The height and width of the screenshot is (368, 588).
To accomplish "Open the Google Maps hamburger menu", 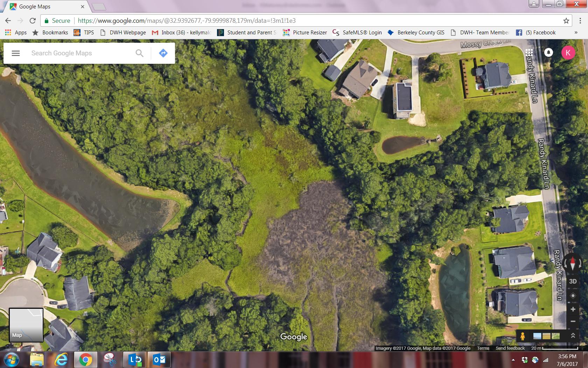I will click(16, 53).
